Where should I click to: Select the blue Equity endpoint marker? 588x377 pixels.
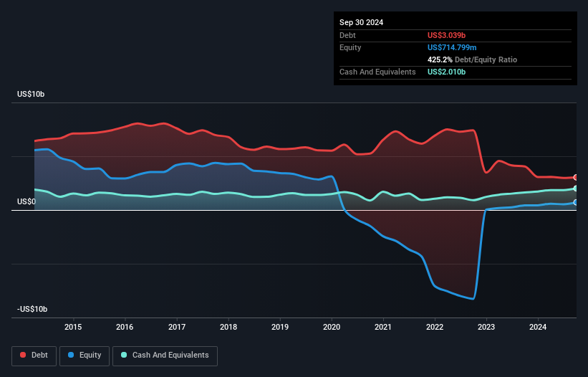576,203
